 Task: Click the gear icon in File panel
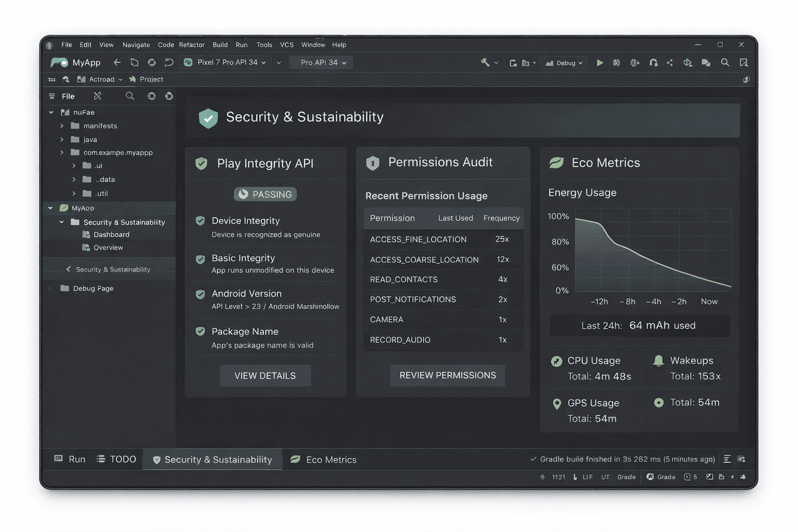pyautogui.click(x=151, y=96)
